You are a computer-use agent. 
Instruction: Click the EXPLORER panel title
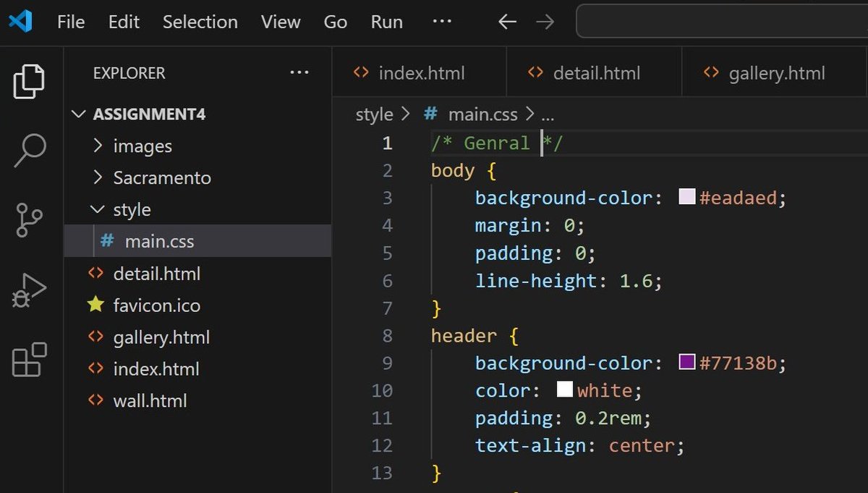129,73
